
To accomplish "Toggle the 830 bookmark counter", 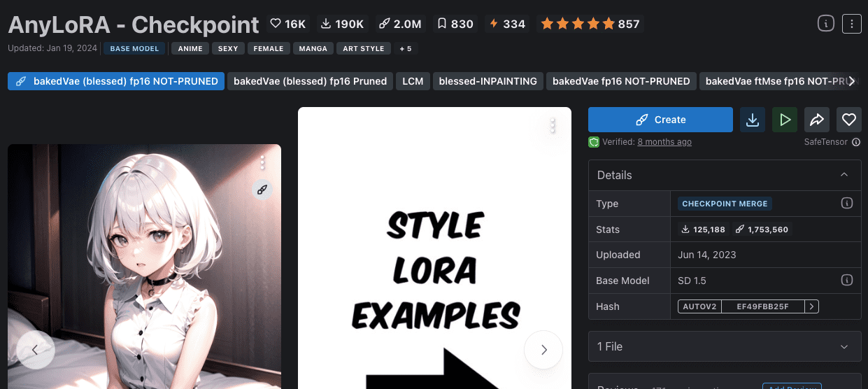I will pos(455,24).
